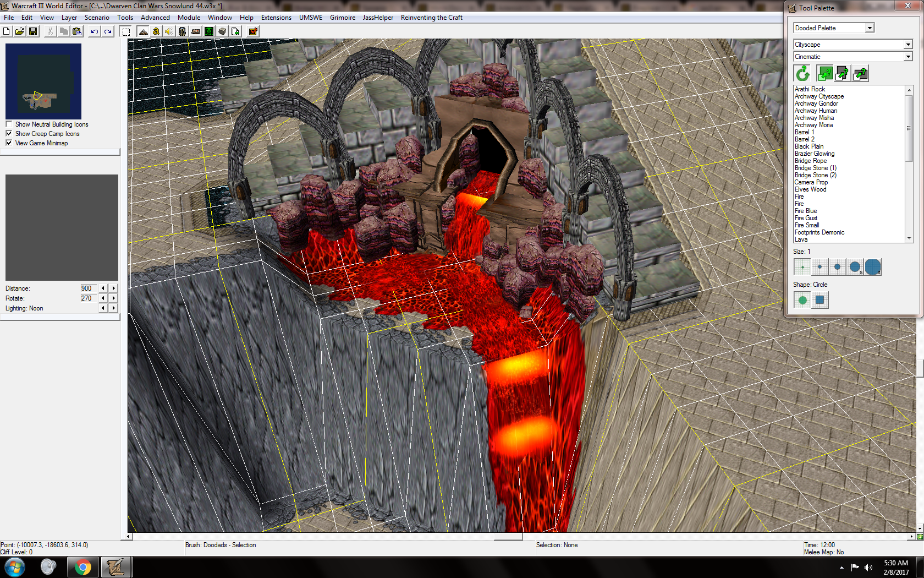
Task: Save the map using floppy disk icon
Action: [x=33, y=31]
